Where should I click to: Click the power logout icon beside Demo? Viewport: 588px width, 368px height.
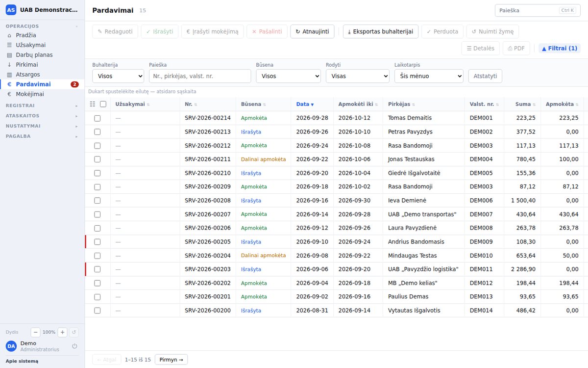tap(74, 346)
